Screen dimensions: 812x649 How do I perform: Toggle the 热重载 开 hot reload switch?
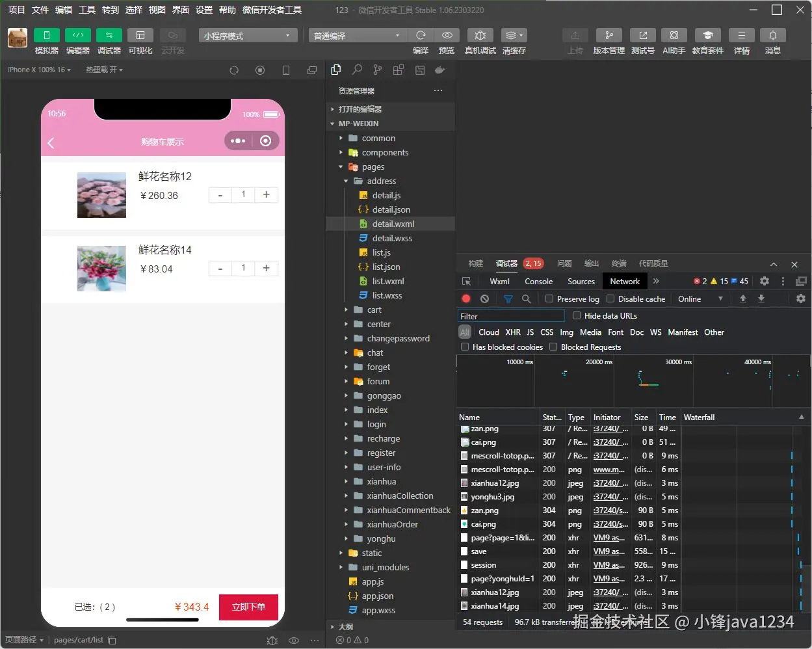(104, 70)
